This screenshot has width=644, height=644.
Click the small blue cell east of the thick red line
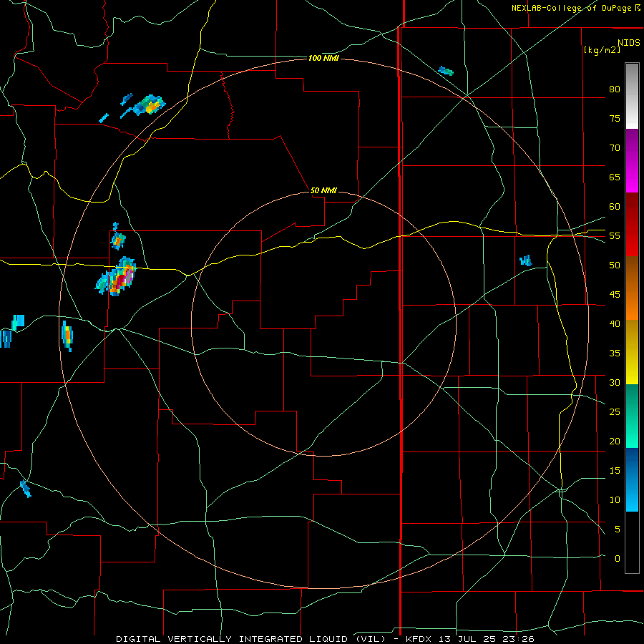pos(526,260)
